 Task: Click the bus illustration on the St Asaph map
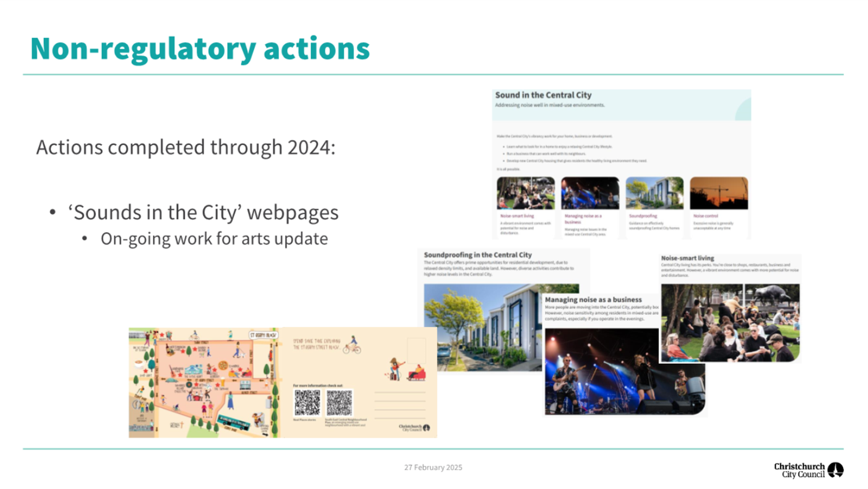tap(233, 423)
